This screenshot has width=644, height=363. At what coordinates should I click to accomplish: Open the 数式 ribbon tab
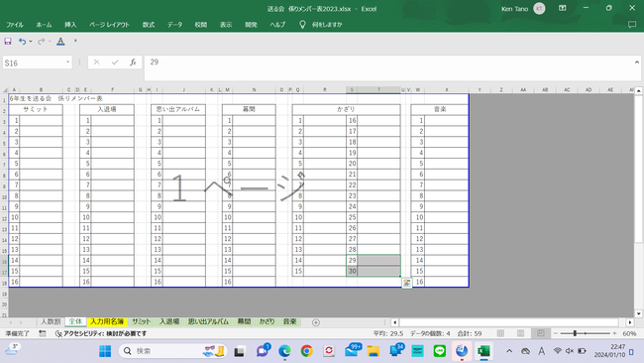[149, 25]
